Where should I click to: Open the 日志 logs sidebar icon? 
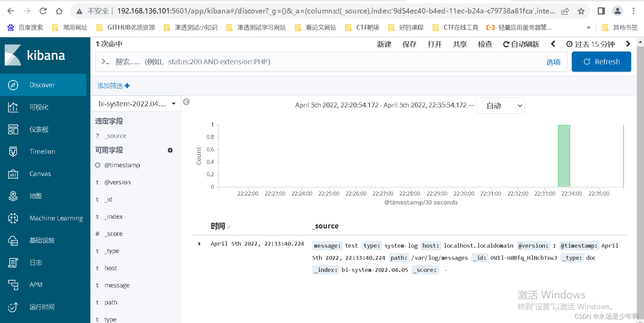(x=13, y=262)
